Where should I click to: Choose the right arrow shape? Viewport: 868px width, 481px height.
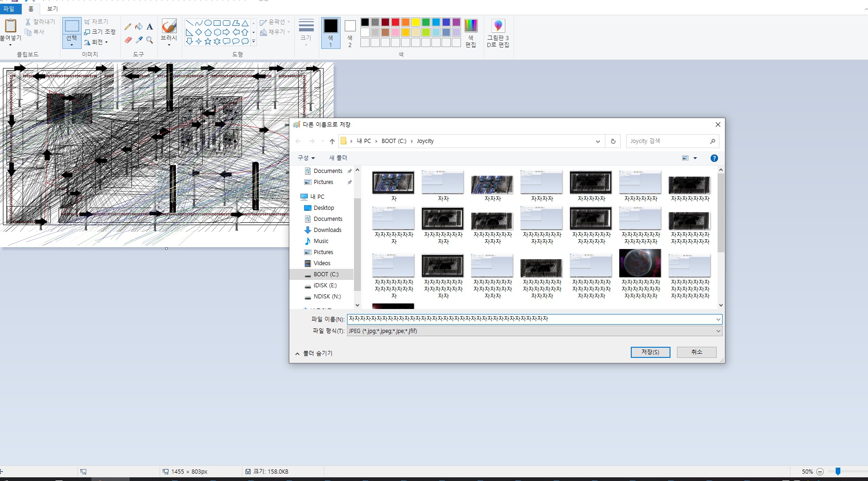coord(227,32)
